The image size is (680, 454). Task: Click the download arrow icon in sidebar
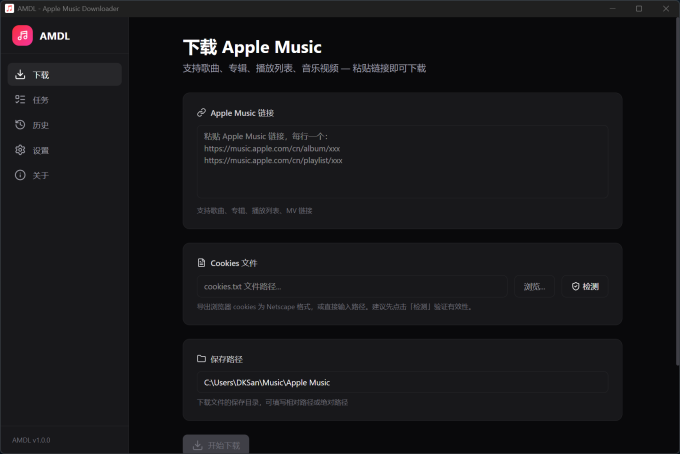pos(20,75)
